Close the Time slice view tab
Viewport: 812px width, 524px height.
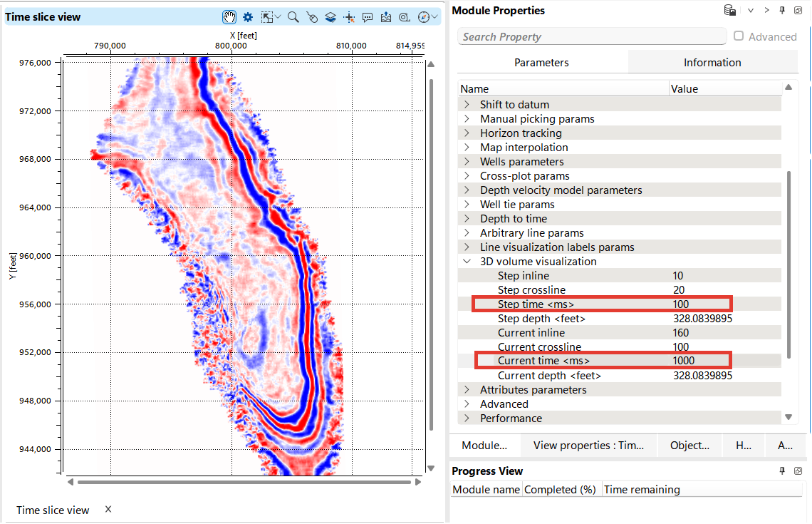pyautogui.click(x=108, y=509)
